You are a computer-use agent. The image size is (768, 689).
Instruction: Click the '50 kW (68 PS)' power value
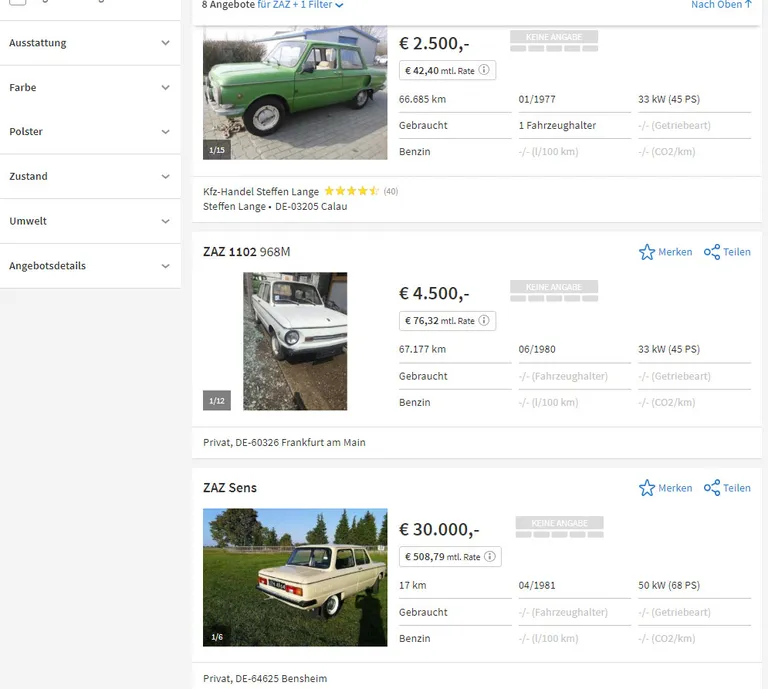[669, 585]
